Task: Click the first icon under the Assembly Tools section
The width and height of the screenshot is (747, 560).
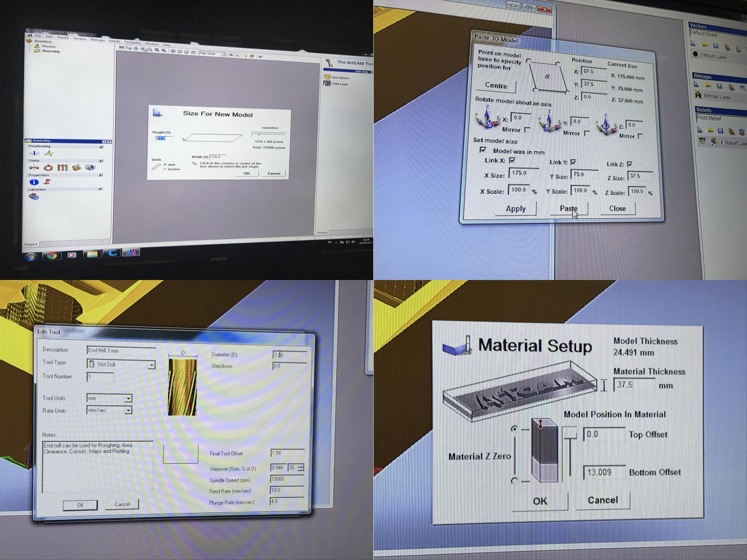Action: coord(34,167)
